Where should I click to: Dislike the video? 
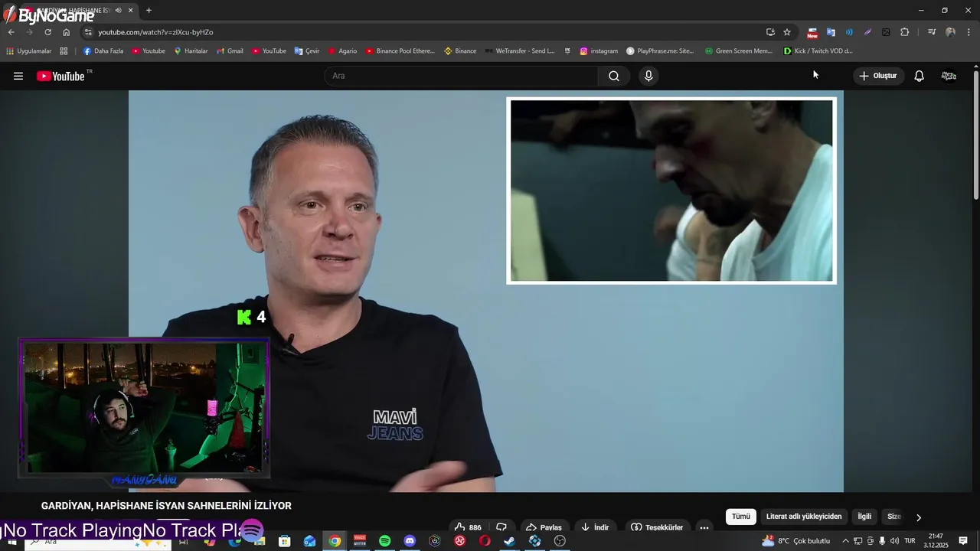[501, 527]
